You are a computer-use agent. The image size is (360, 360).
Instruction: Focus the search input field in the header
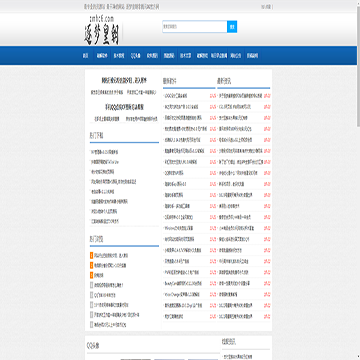point(195,27)
